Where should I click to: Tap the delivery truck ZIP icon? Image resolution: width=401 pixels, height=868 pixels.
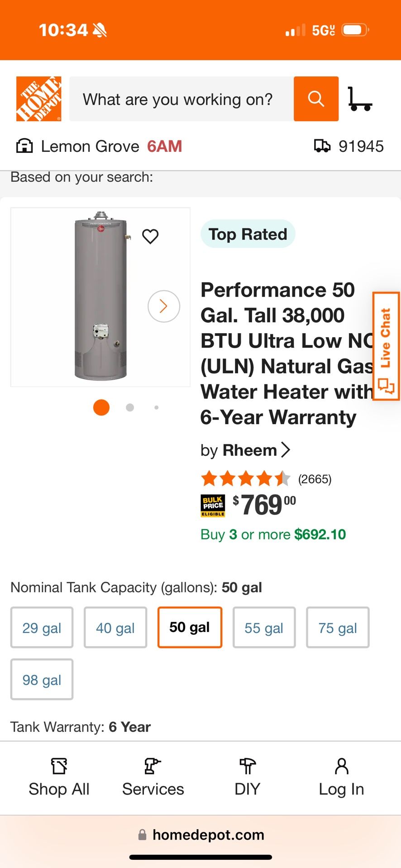(x=322, y=146)
